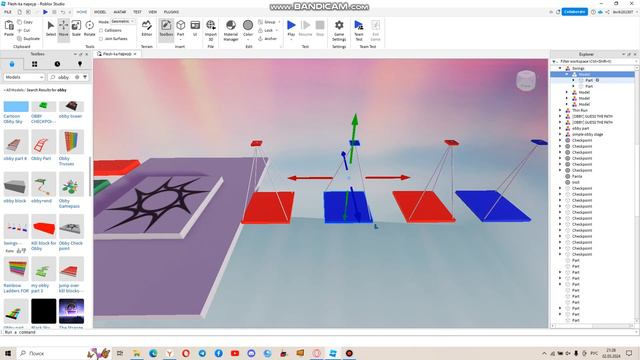Open the Toolbox search filter icon
Screen dimensions: 640x360
point(85,77)
